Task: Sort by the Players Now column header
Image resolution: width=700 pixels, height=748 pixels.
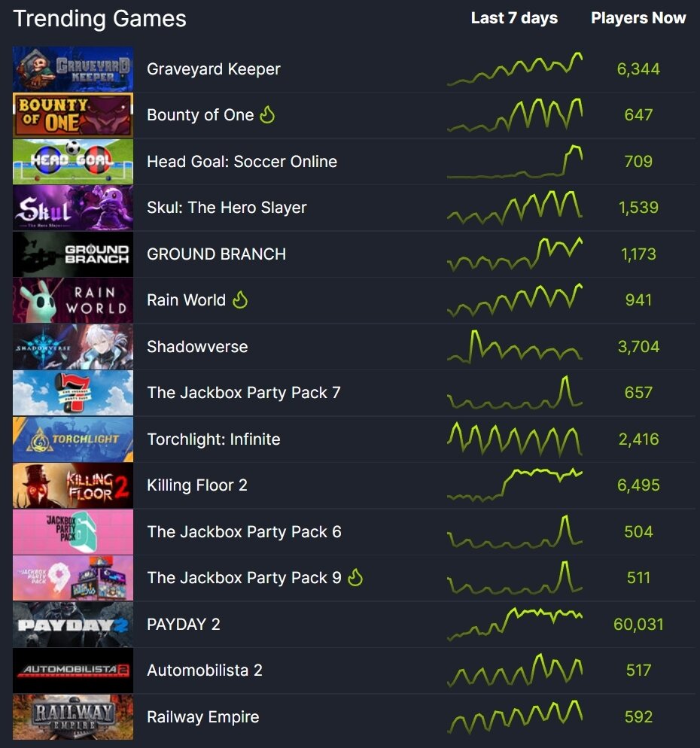Action: point(638,18)
